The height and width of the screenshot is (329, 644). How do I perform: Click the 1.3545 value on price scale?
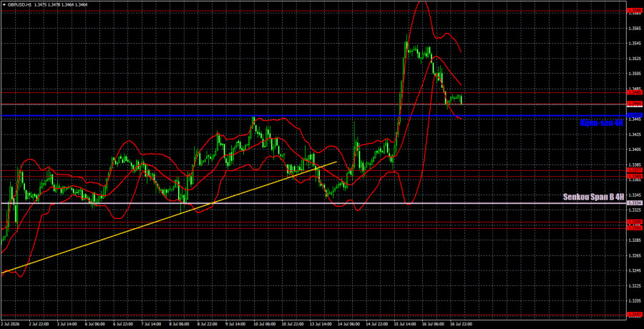(633, 44)
